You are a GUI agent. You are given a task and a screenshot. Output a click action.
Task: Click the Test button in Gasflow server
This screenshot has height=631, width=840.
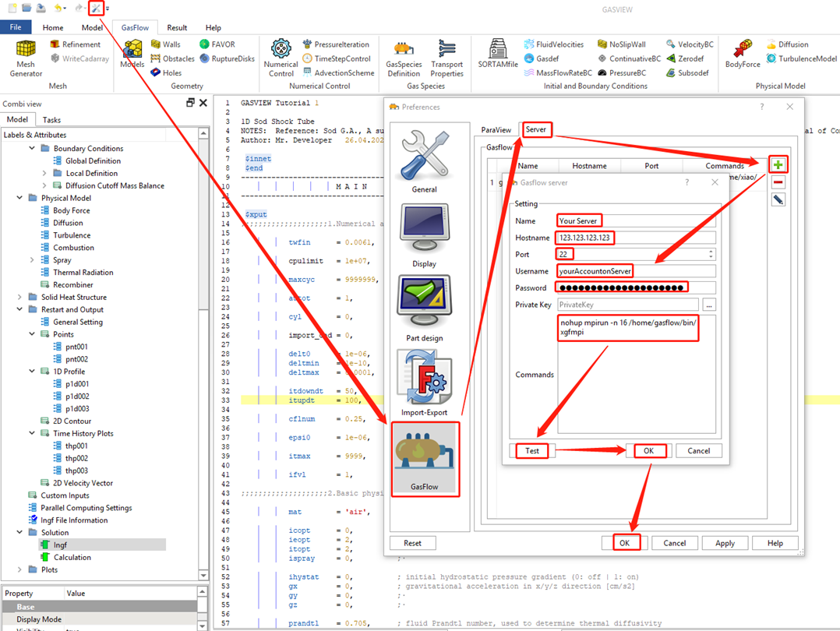(x=532, y=451)
